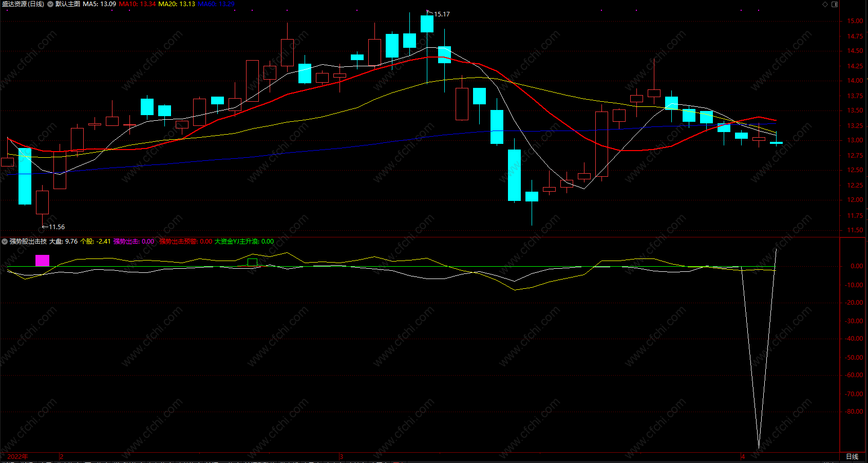The height and width of the screenshot is (463, 868).
Task: Click the 11.50 price axis label
Action: 855,230
